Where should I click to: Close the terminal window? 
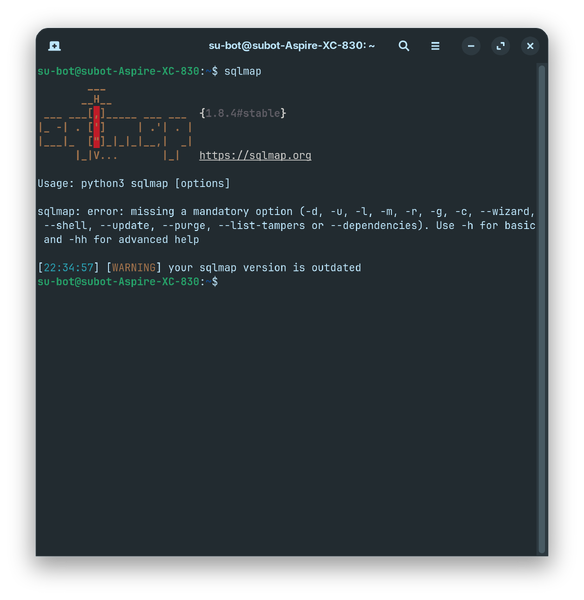(530, 46)
